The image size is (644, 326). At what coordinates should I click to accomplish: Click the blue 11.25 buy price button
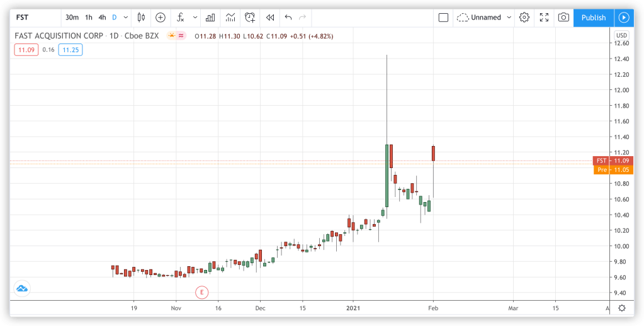70,50
